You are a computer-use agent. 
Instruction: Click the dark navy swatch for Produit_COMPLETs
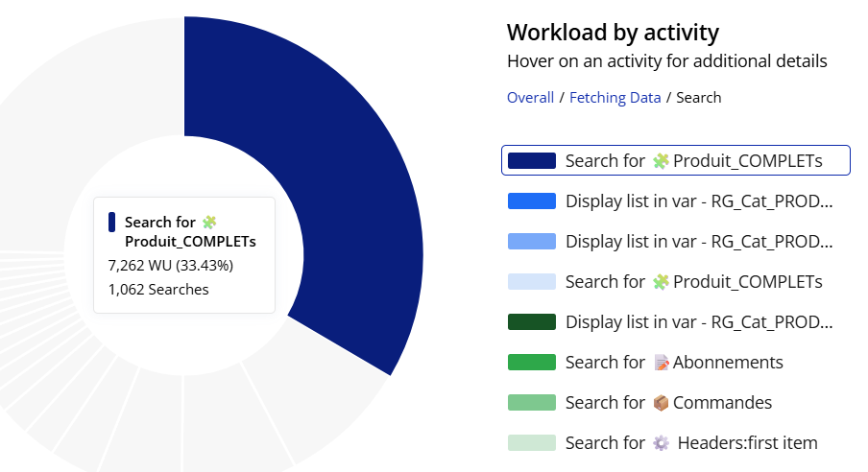click(x=531, y=160)
